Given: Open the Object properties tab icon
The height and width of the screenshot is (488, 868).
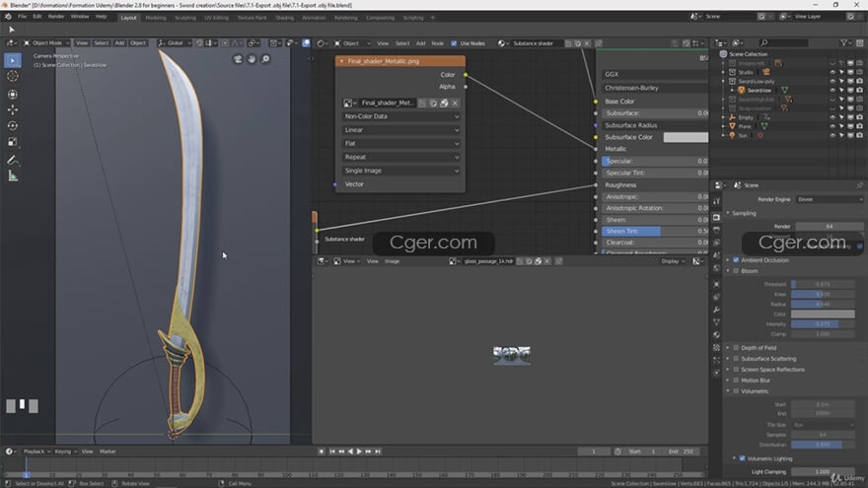Looking at the screenshot, I should (716, 284).
